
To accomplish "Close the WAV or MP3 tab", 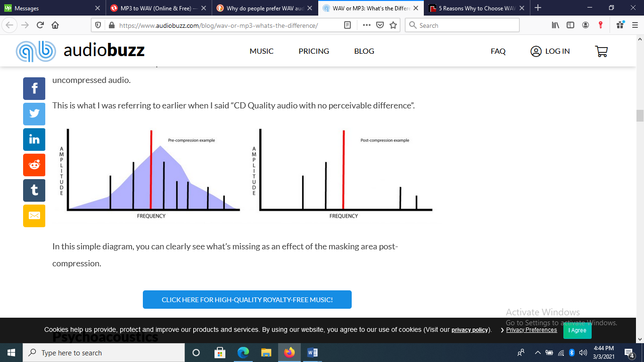I will tap(416, 8).
